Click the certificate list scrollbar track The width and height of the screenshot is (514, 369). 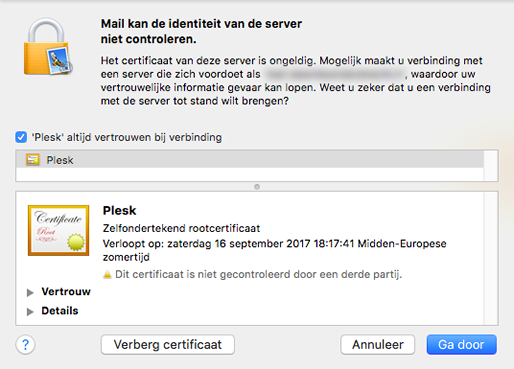(491, 166)
